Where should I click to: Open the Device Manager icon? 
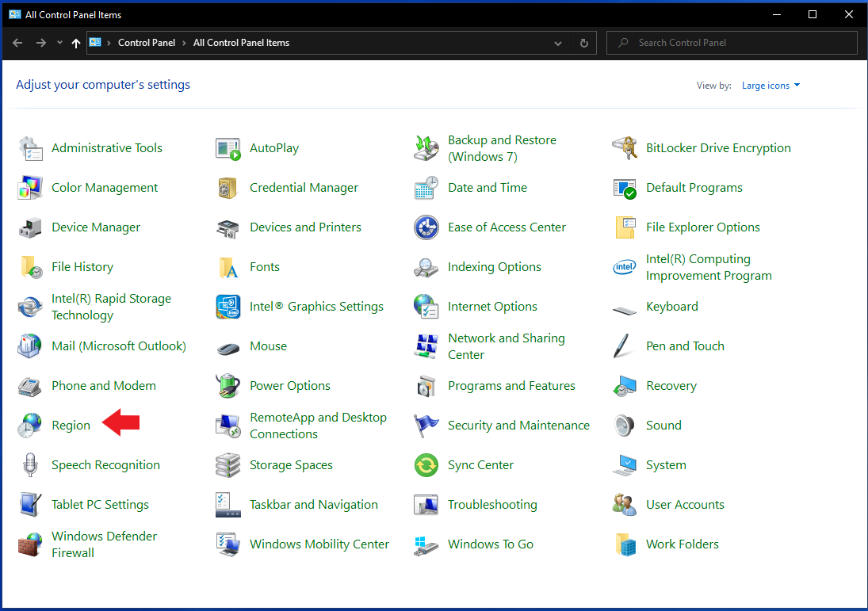pos(30,227)
